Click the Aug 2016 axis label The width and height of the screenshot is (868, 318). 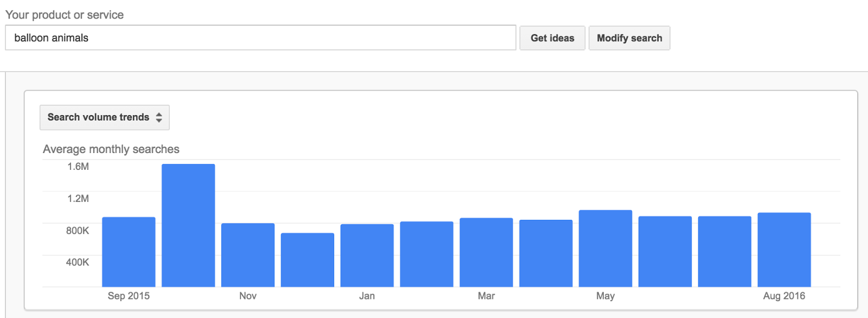click(784, 296)
